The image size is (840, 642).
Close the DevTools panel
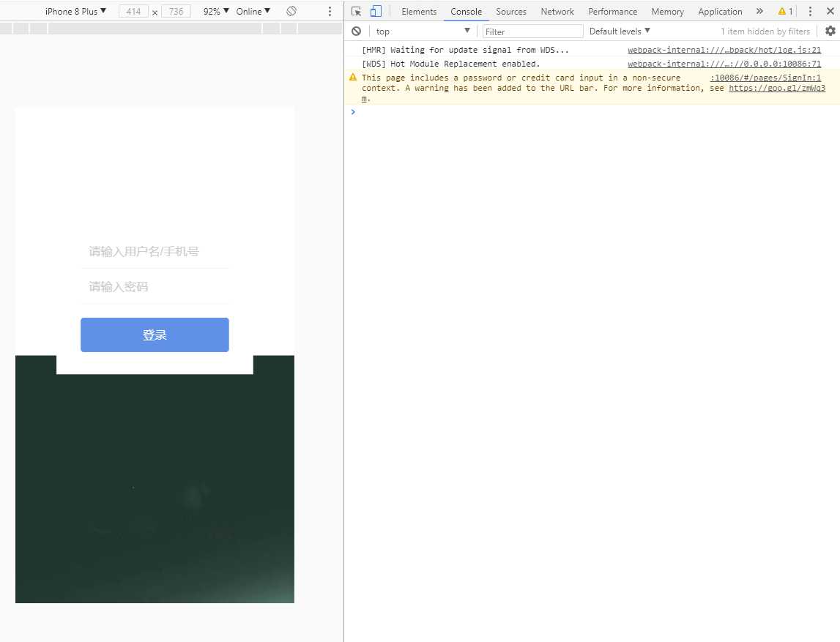(x=830, y=11)
